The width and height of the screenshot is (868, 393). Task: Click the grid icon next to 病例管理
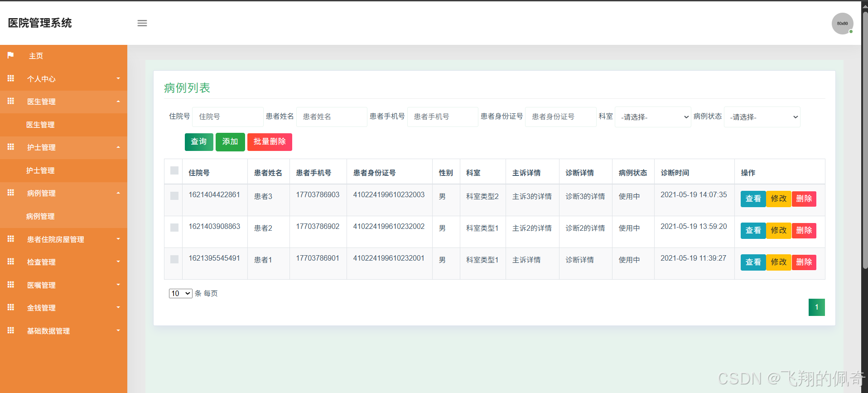click(x=11, y=193)
